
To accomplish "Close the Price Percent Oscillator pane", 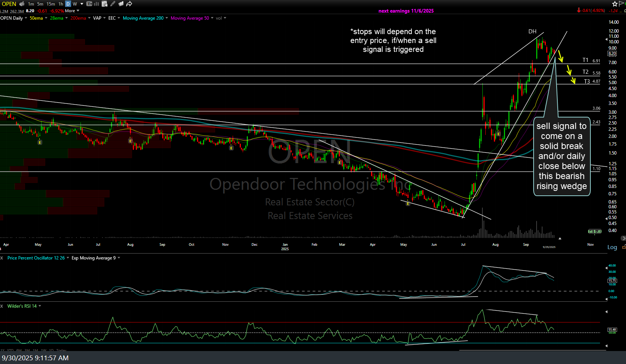I will (x=2, y=258).
